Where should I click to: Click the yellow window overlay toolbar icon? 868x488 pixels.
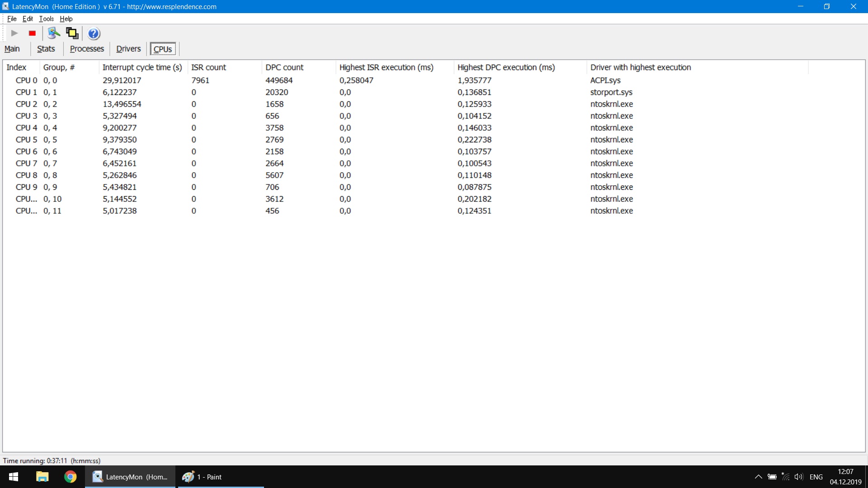[72, 33]
